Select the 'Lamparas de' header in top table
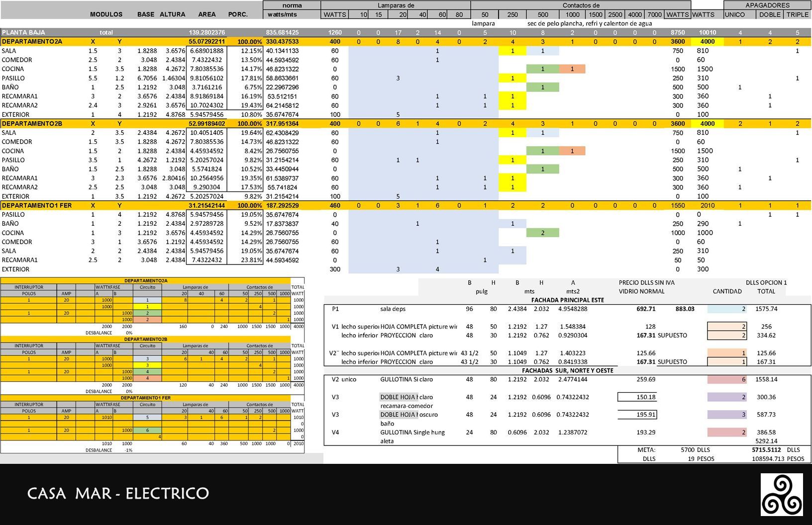Image resolution: width=812 pixels, height=525 pixels. 396,5
